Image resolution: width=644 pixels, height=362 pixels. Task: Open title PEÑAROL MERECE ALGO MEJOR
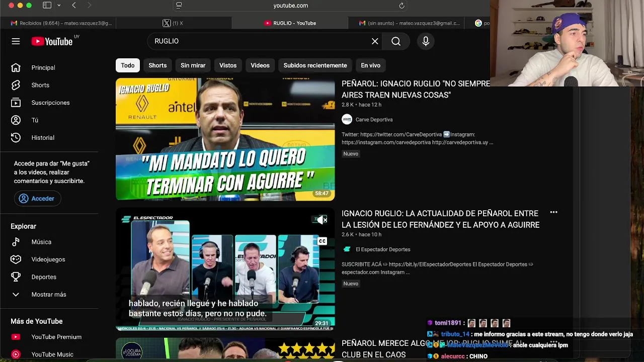click(x=433, y=349)
